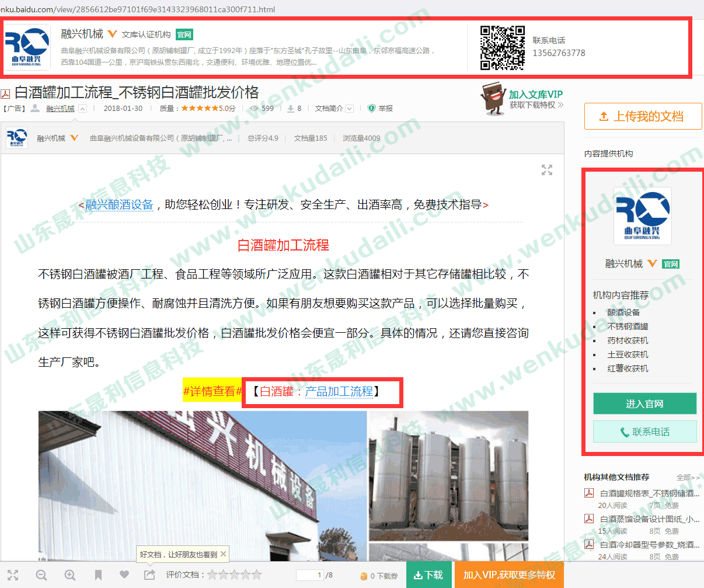Screen dimensions: 704x588
Task: Click phone number 13562763778
Action: [559, 53]
